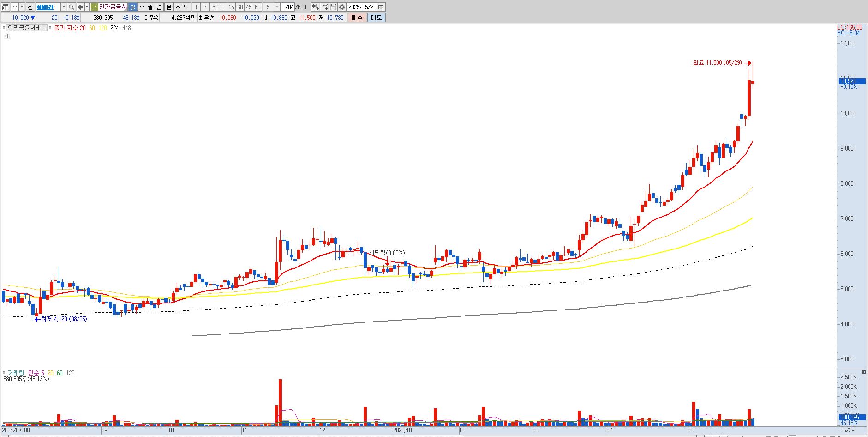Image resolution: width=868 pixels, height=437 pixels.
Task: Click the date field 2025/05/29
Action: coord(362,7)
